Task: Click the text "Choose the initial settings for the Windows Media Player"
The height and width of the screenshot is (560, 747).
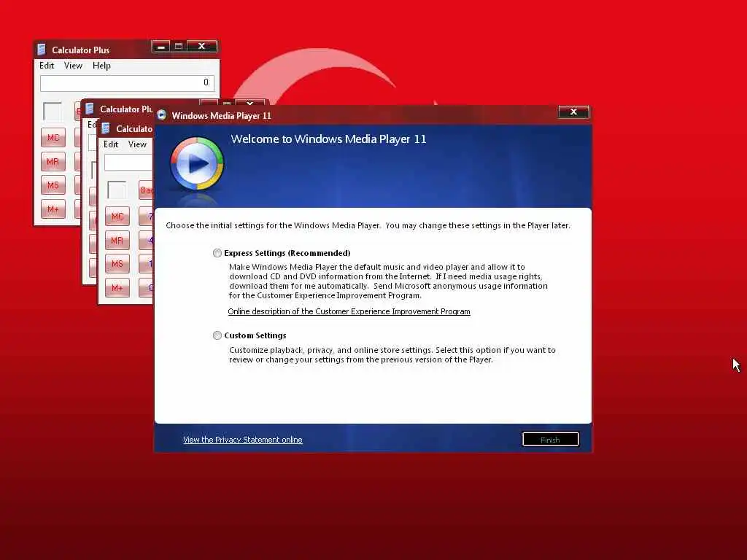Action: click(273, 225)
